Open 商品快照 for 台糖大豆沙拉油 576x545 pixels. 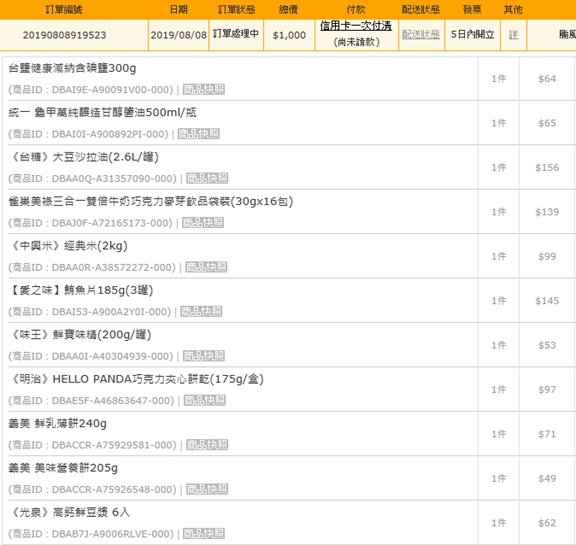207,178
